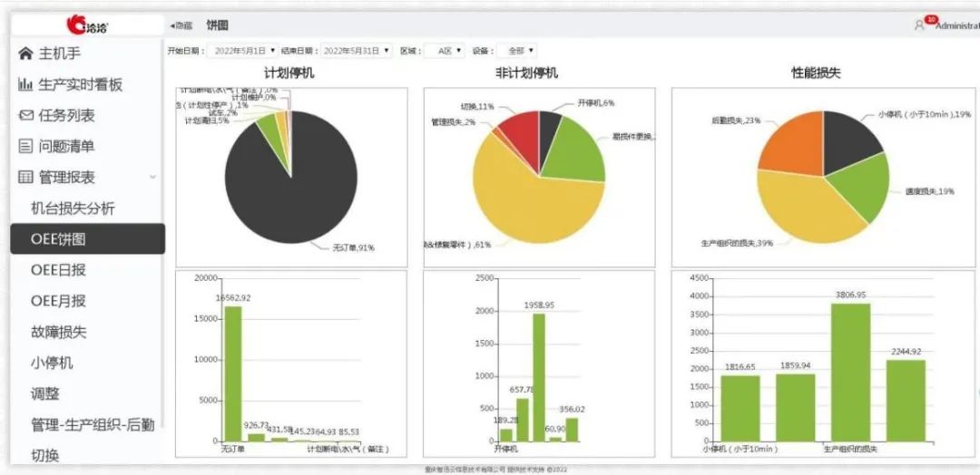Click the home icon beside 主机手
The height and width of the screenshot is (475, 980).
click(25, 53)
